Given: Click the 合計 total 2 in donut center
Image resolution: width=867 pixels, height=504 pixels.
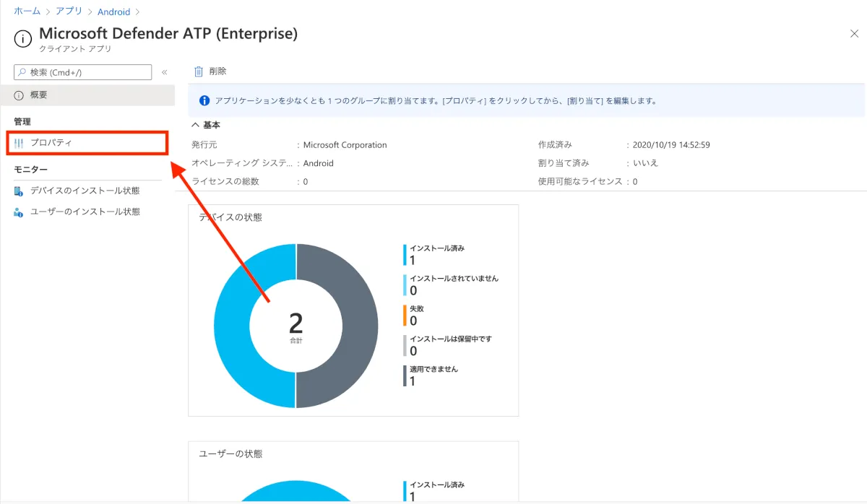Looking at the screenshot, I should (x=296, y=327).
